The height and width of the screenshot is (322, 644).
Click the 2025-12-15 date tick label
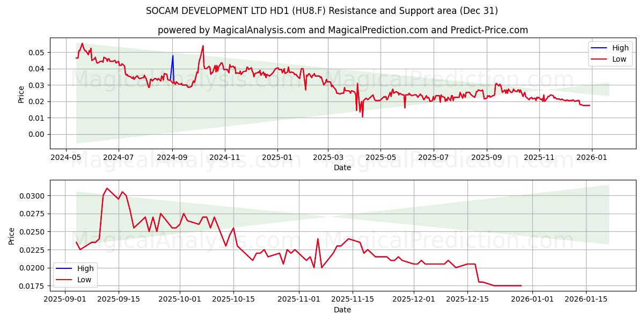tap(467, 300)
